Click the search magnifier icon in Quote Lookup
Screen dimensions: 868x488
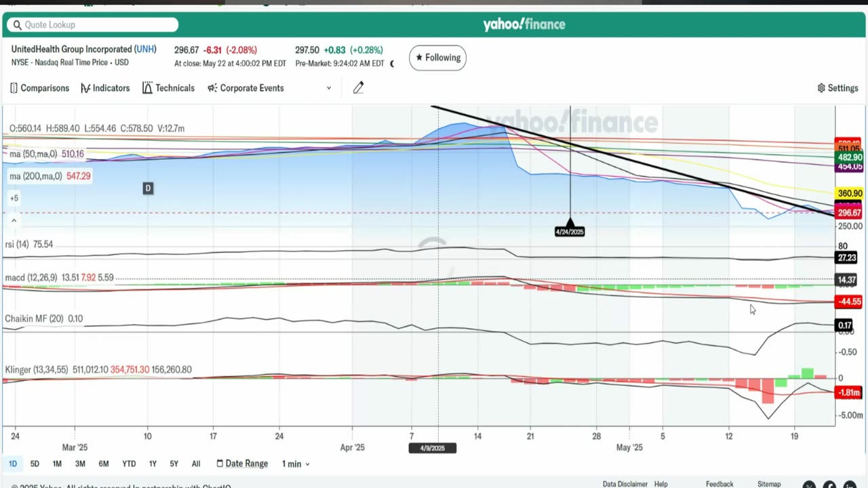[x=18, y=25]
